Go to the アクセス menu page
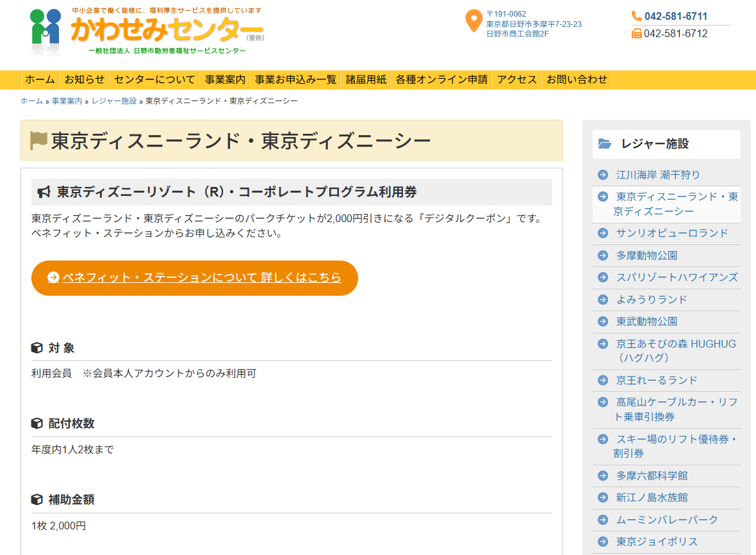This screenshot has height=555, width=756. pyautogui.click(x=516, y=79)
